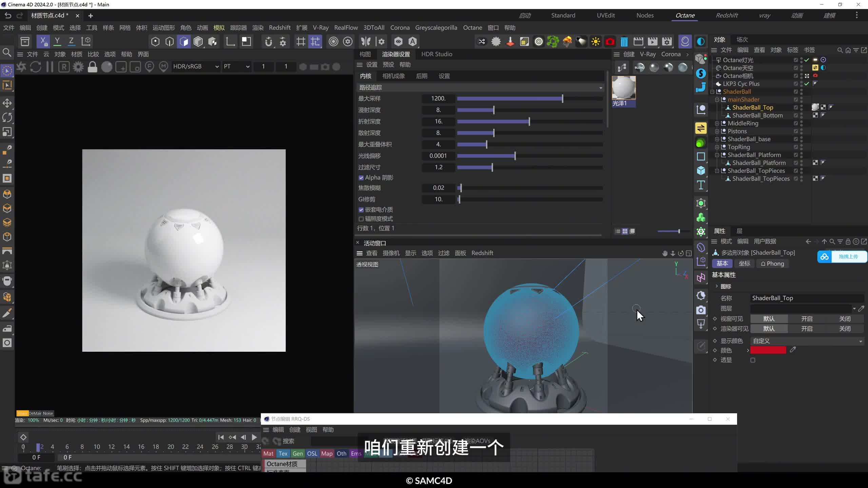This screenshot has width=868, height=488.
Task: Switch to the 坐标 attribute tab
Action: coord(744,264)
